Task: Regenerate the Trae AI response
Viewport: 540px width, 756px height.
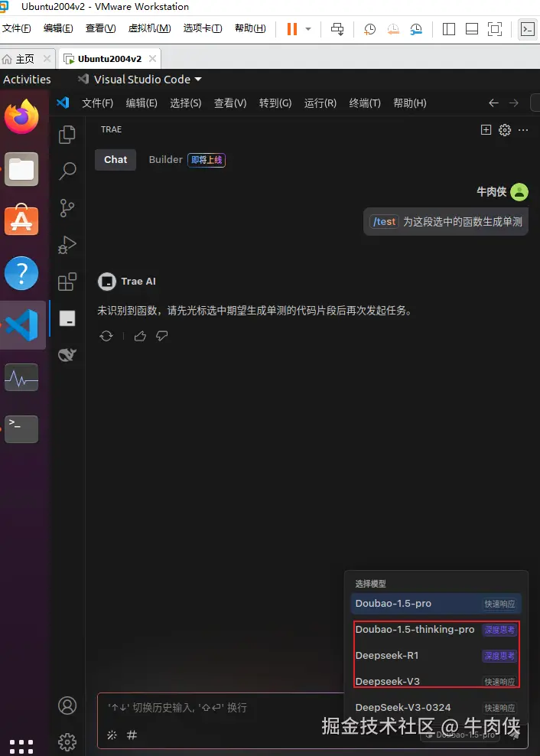Action: pos(106,336)
